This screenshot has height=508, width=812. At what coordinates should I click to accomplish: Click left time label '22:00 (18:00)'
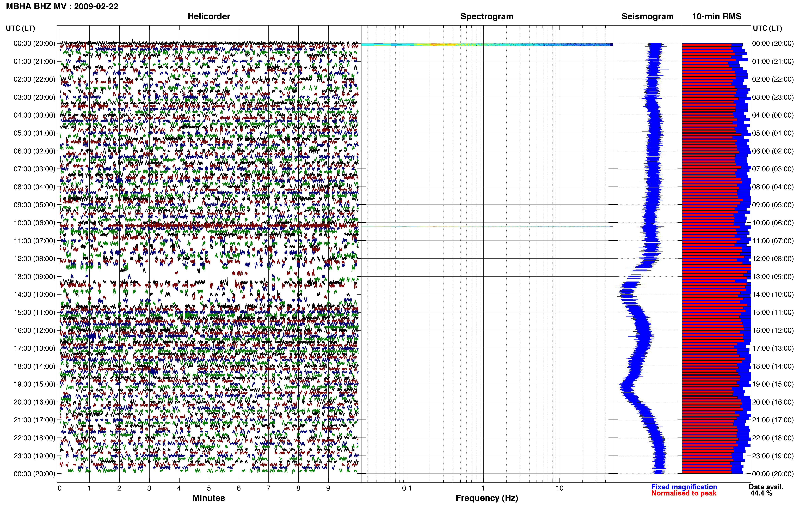pyautogui.click(x=34, y=438)
